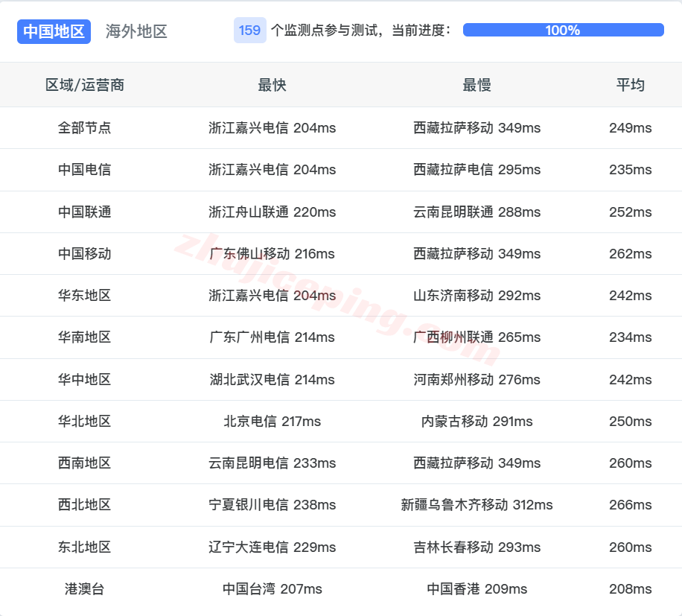Viewport: 682px width, 616px height.
Task: Click 浙江嘉兴电信 204ms in the 全部节点 row
Action: click(270, 127)
